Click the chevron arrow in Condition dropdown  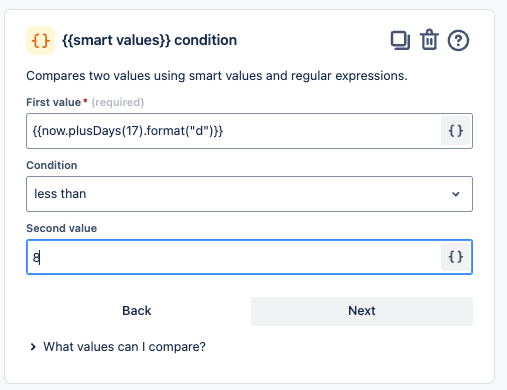456,194
